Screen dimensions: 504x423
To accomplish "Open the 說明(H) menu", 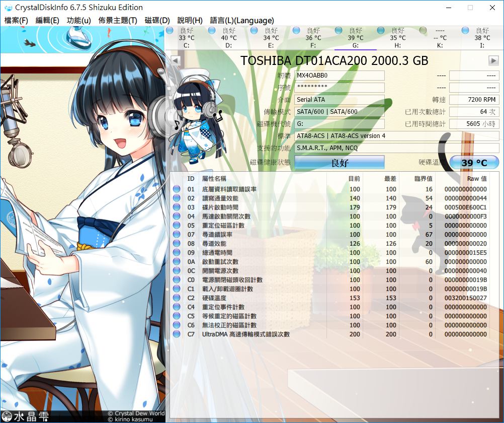I will point(190,21).
